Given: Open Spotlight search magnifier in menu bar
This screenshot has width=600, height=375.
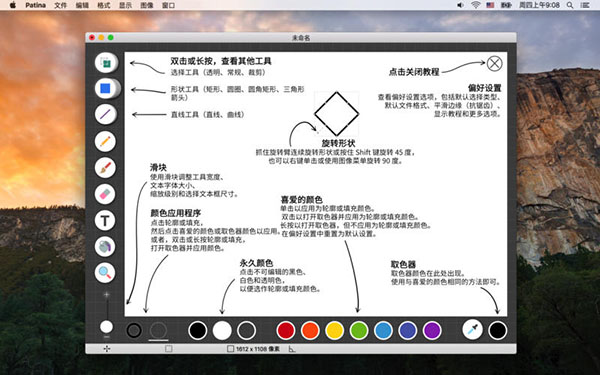Looking at the screenshot, I should [x=570, y=5].
